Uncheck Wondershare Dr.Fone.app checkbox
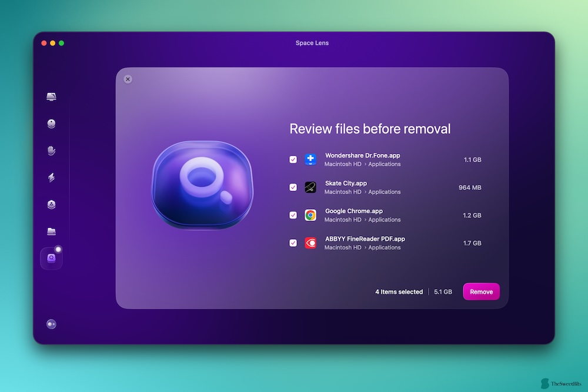Screen dimensions: 588x392 (x=293, y=160)
